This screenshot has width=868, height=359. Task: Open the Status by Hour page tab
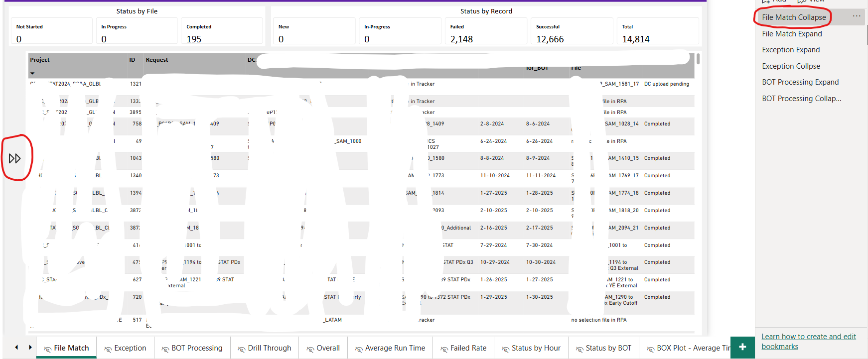click(x=532, y=348)
